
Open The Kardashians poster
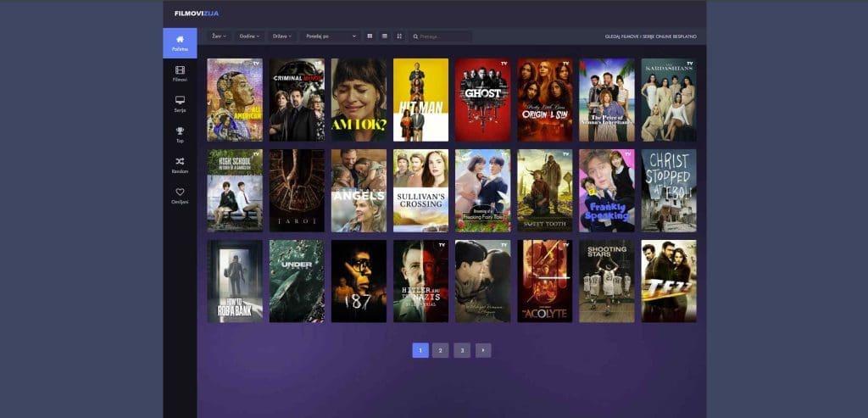670,100
